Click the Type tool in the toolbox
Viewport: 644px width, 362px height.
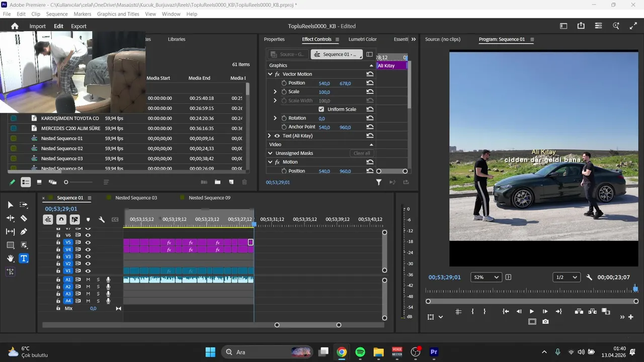pos(24,258)
